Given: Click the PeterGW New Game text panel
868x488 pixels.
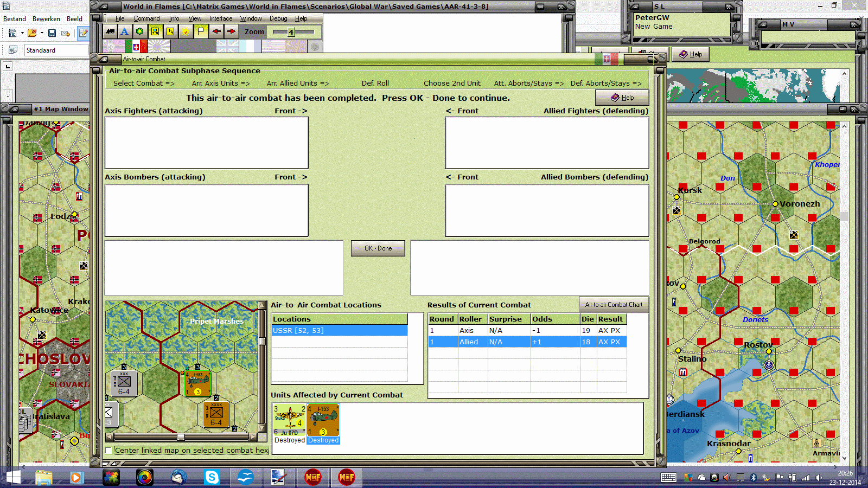Looking at the screenshot, I should [682, 24].
